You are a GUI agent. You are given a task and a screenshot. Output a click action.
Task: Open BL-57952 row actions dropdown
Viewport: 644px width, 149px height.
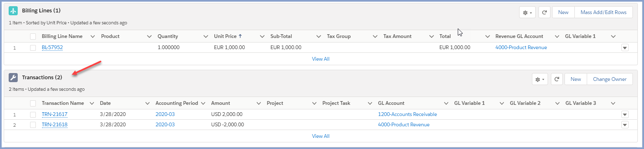click(x=625, y=48)
